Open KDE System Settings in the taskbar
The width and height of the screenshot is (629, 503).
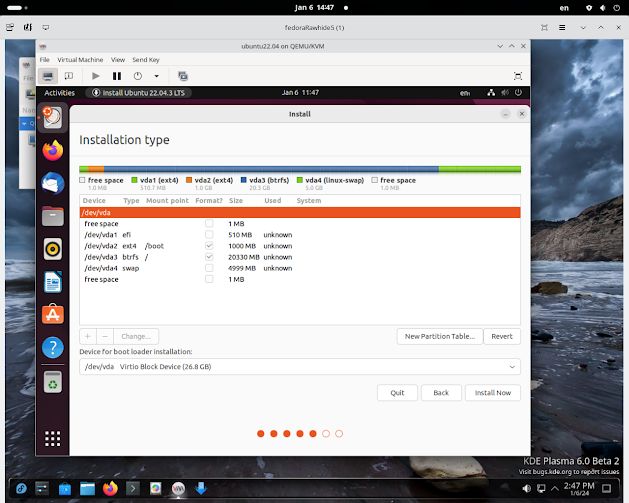tap(42, 489)
